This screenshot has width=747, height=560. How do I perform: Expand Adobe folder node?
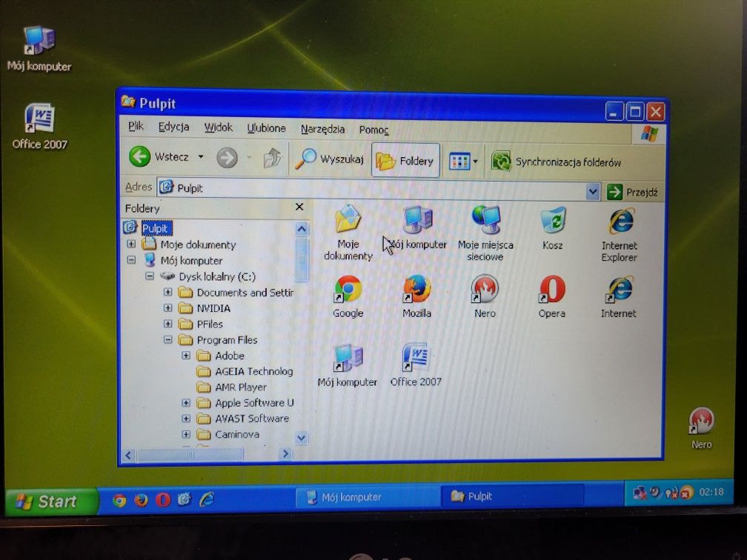pyautogui.click(x=186, y=356)
